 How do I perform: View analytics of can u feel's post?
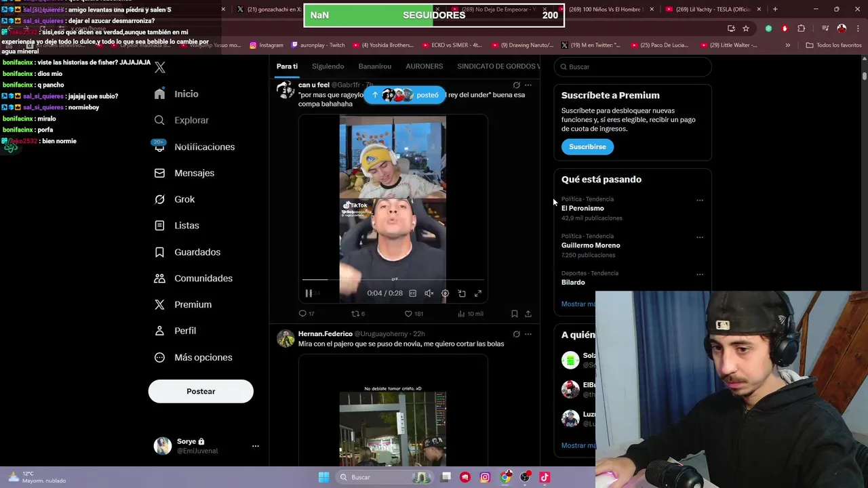coord(471,314)
